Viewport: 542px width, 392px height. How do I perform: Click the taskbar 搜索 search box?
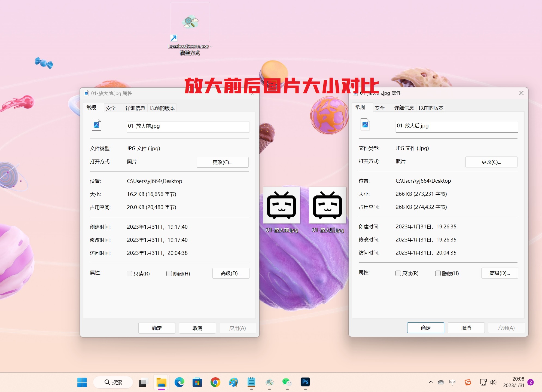pyautogui.click(x=113, y=382)
